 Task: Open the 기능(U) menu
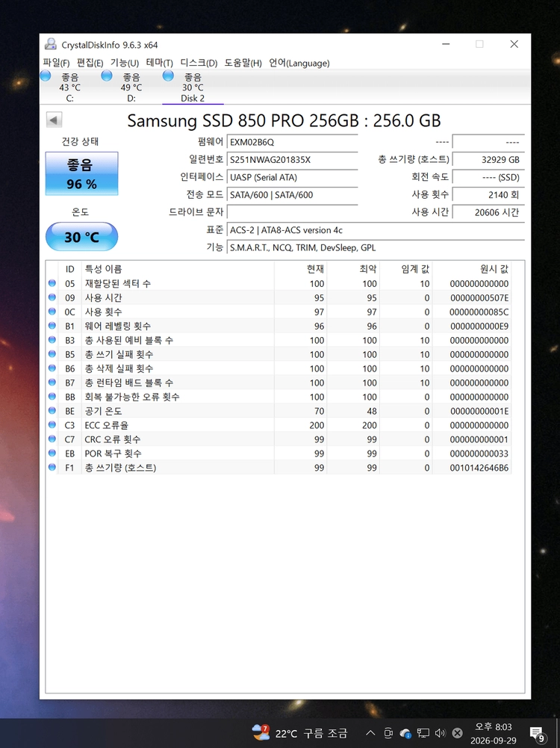(x=125, y=63)
